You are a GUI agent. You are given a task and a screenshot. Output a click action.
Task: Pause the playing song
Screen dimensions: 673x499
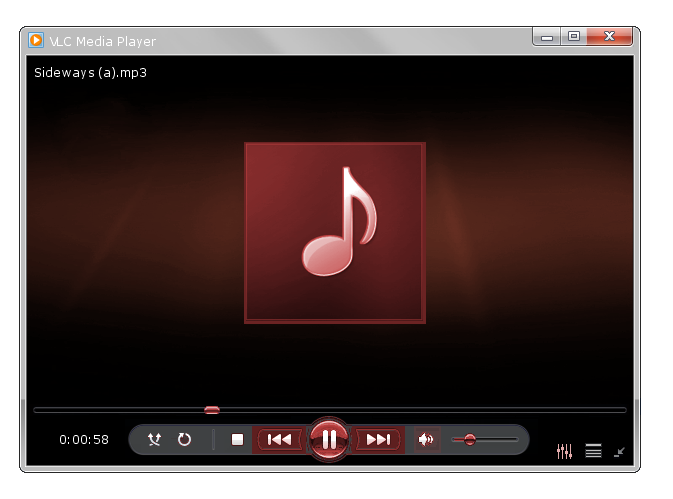[x=329, y=439]
